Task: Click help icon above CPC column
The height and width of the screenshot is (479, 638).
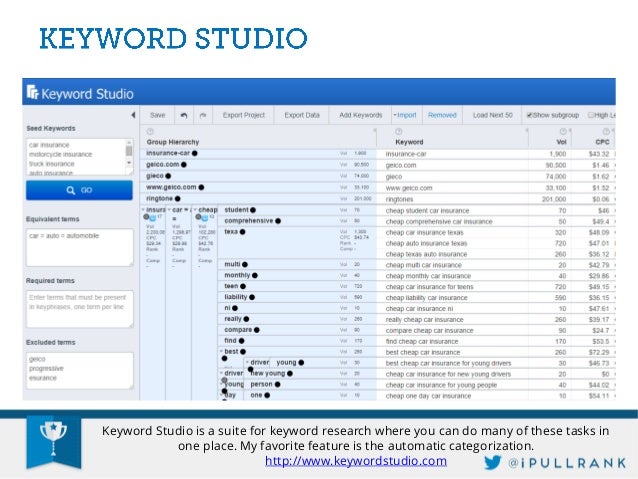Action: 606,131
